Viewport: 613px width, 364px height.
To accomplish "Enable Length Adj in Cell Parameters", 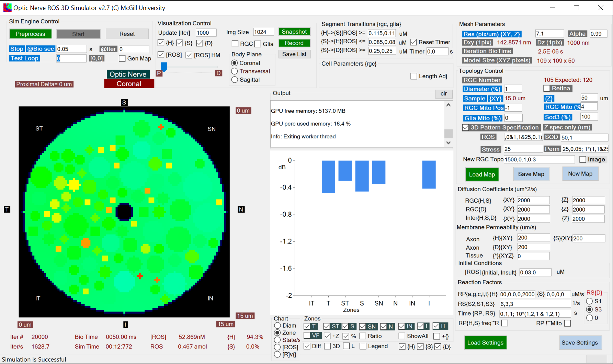I will 414,76.
